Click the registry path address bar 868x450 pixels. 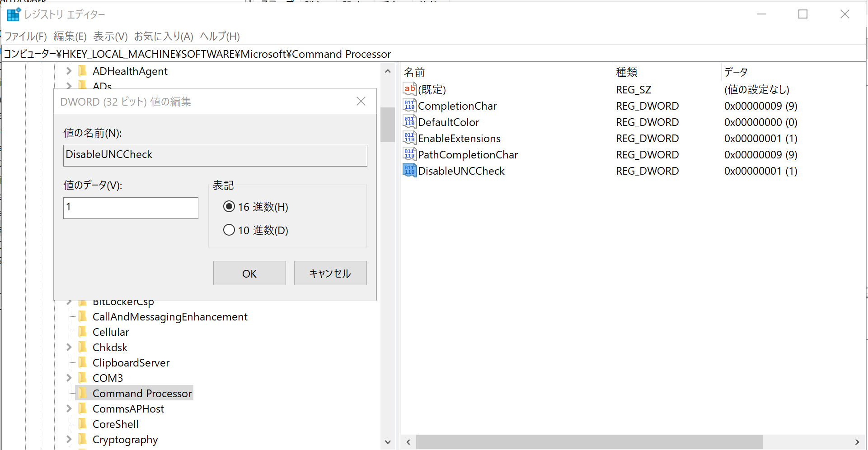click(434, 54)
